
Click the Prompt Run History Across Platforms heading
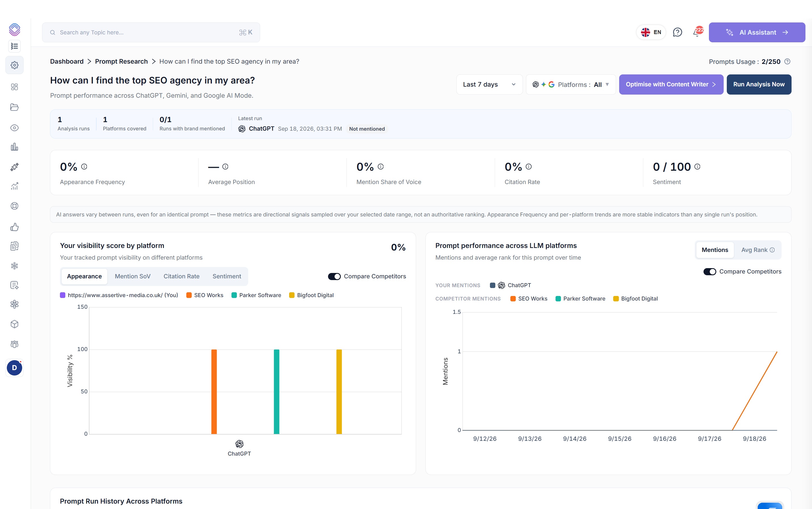121,501
